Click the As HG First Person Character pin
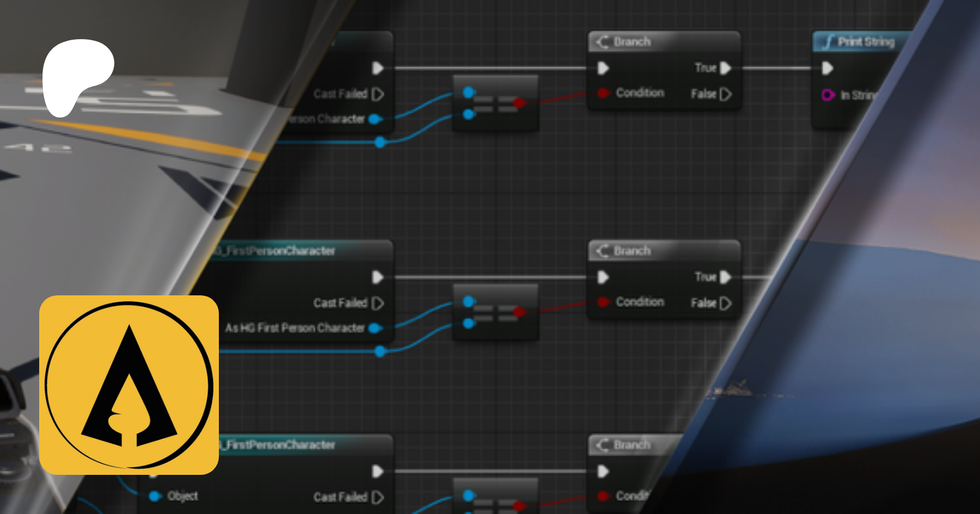This screenshot has height=514, width=980. coord(375,328)
